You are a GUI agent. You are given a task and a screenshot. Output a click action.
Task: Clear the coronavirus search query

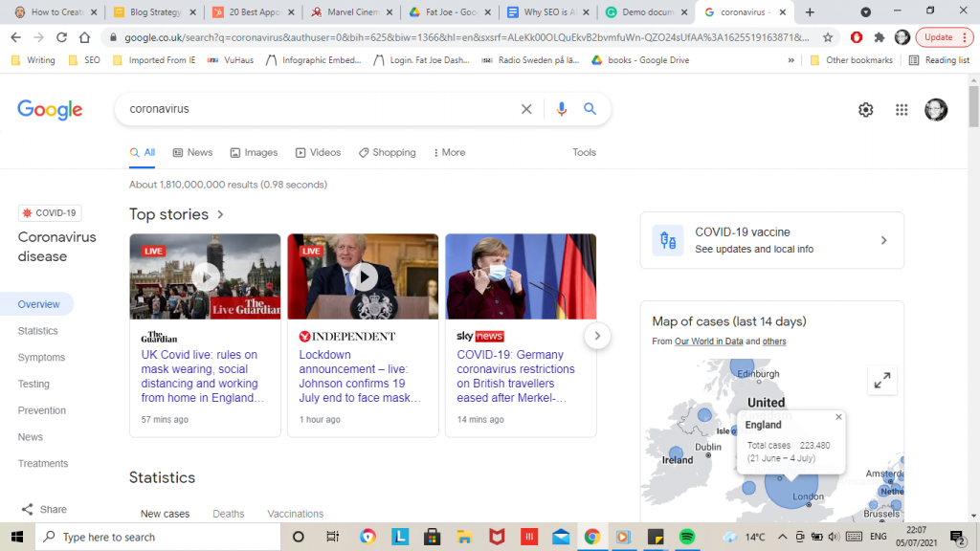(x=526, y=109)
